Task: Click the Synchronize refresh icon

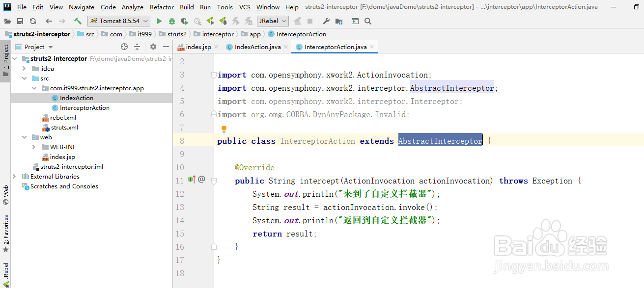Action: click(x=32, y=21)
